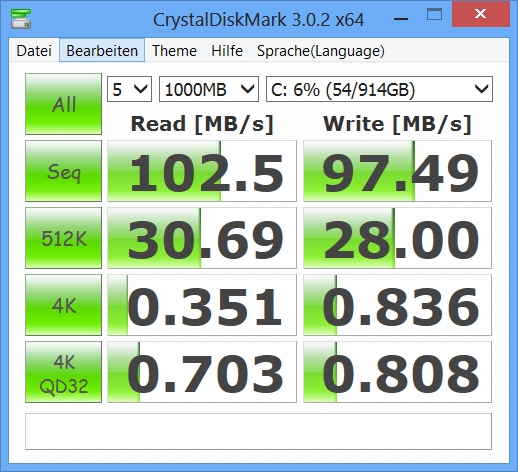Open the Theme menu

point(174,51)
